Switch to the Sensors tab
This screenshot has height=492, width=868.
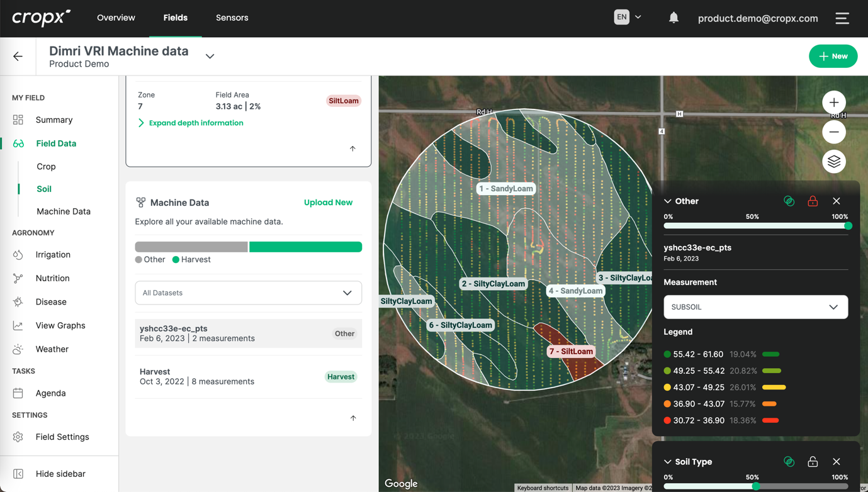[232, 18]
